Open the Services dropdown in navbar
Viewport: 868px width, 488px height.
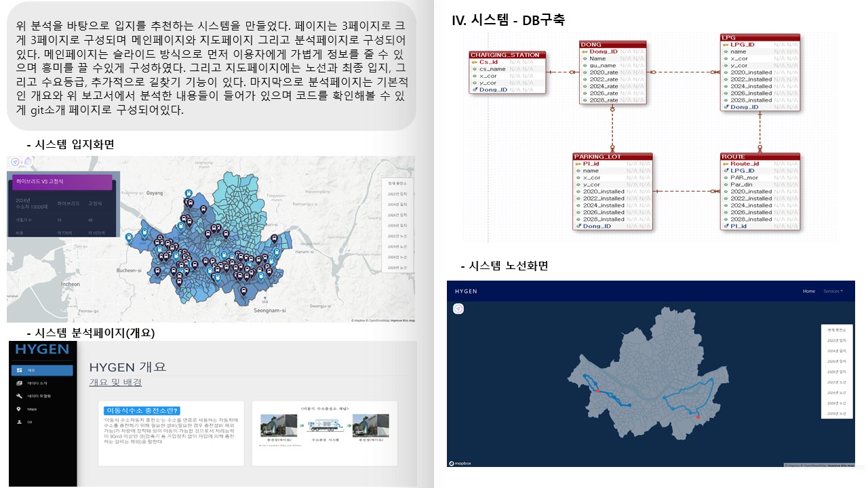click(x=833, y=291)
